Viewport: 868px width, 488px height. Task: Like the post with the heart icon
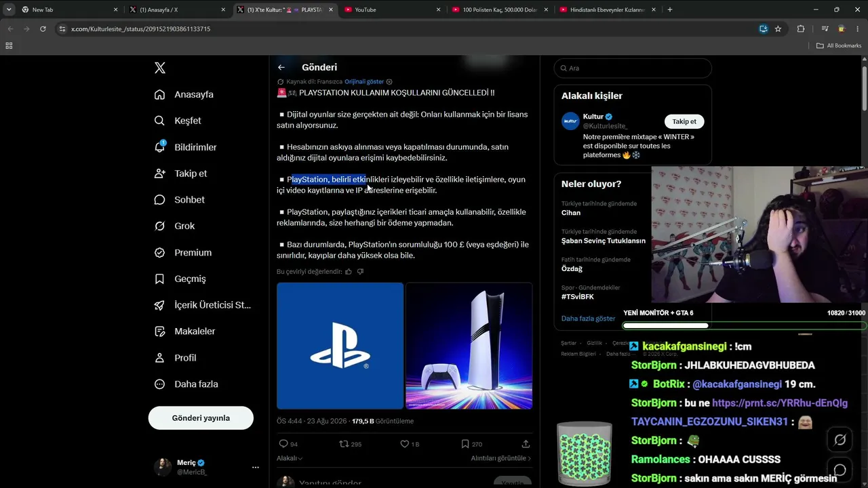tap(404, 444)
